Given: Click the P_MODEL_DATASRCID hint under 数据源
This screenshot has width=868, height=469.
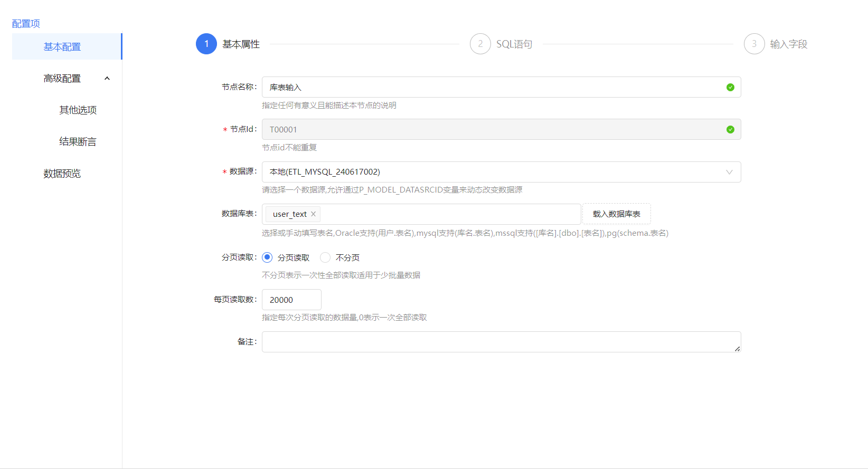Looking at the screenshot, I should [x=392, y=190].
